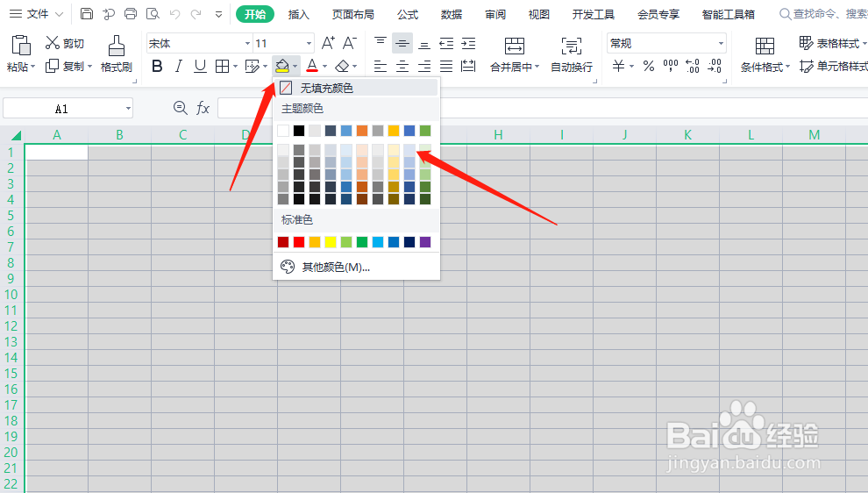
Task: Click the fx insert function button
Action: point(203,108)
